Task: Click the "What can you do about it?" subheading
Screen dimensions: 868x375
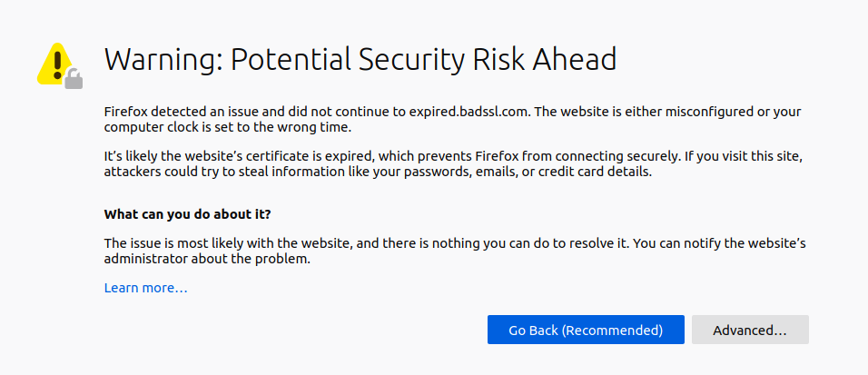Action: (x=187, y=214)
